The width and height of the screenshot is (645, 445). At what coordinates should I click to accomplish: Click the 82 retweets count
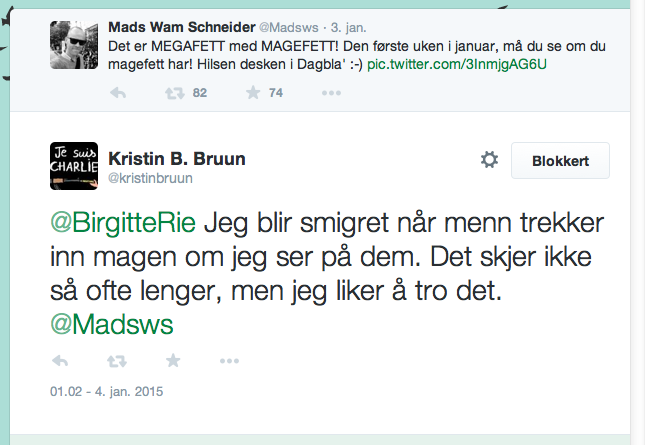[200, 93]
